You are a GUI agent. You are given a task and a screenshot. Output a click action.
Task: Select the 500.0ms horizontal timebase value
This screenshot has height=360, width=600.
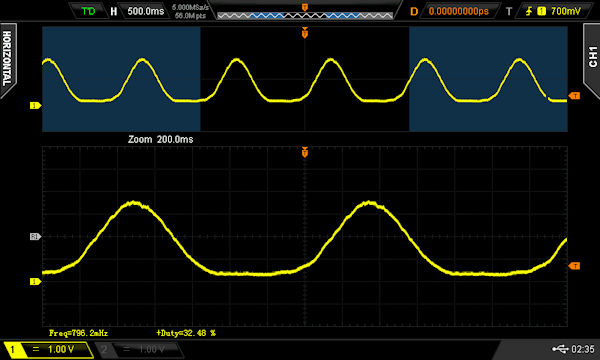point(145,11)
